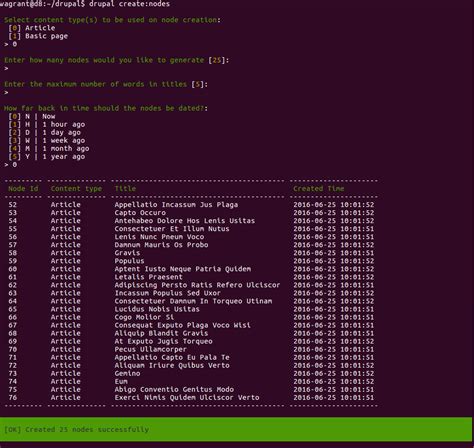Select the '[0] Article' content type option
474x448 pixels.
(x=32, y=28)
